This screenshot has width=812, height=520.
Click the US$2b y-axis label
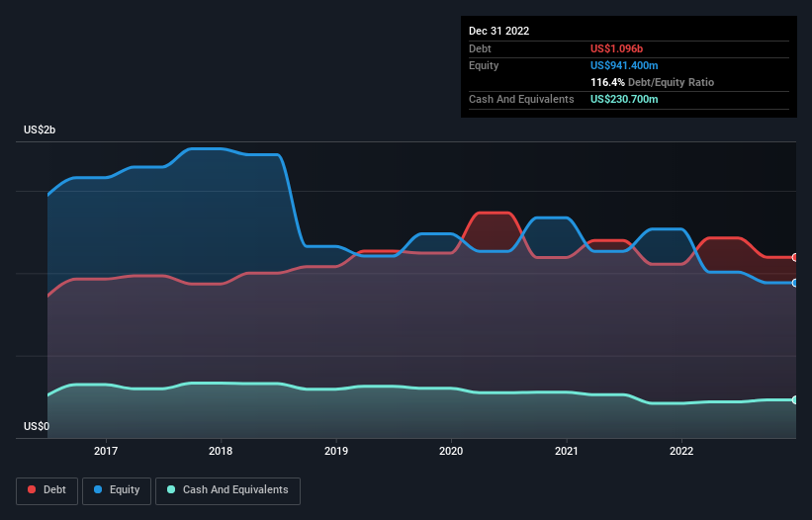point(40,130)
